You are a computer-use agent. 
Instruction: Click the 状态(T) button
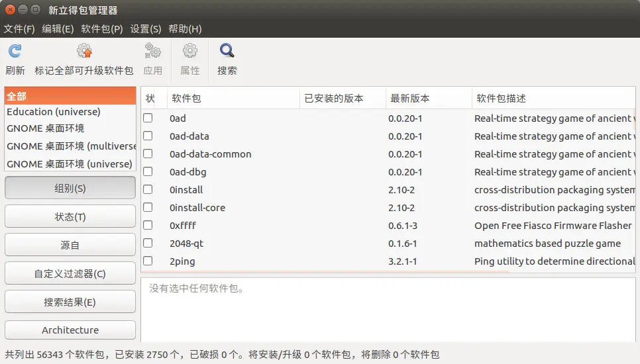(70, 216)
